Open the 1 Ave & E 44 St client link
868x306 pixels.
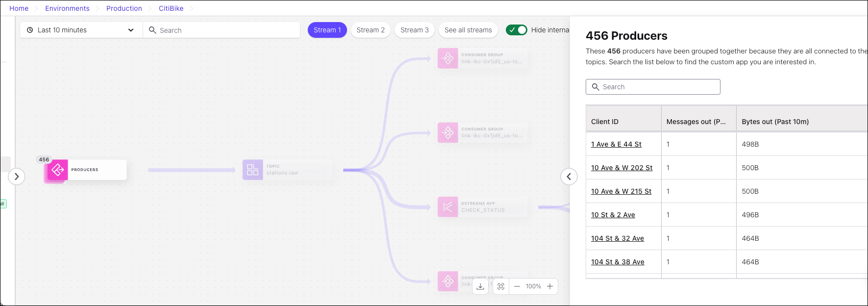[x=616, y=144]
